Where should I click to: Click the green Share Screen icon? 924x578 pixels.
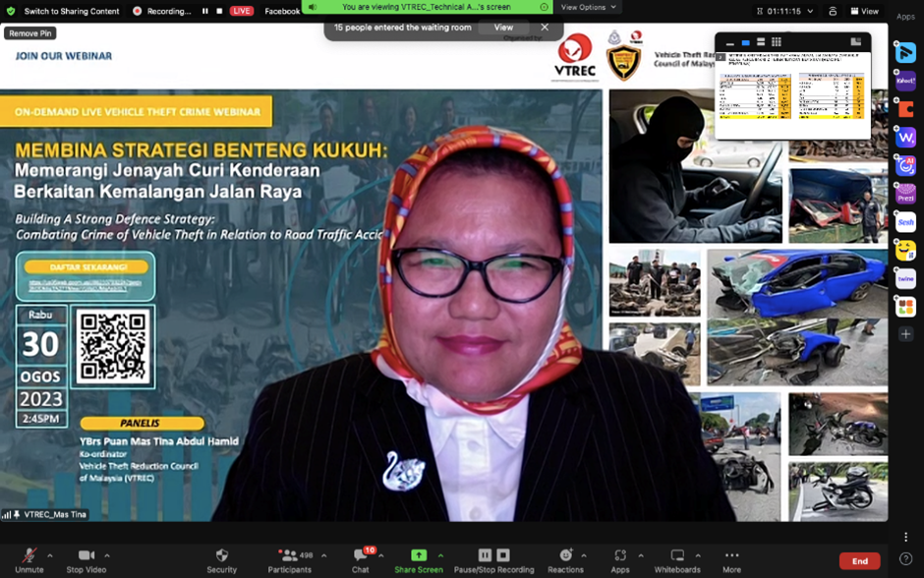(418, 555)
